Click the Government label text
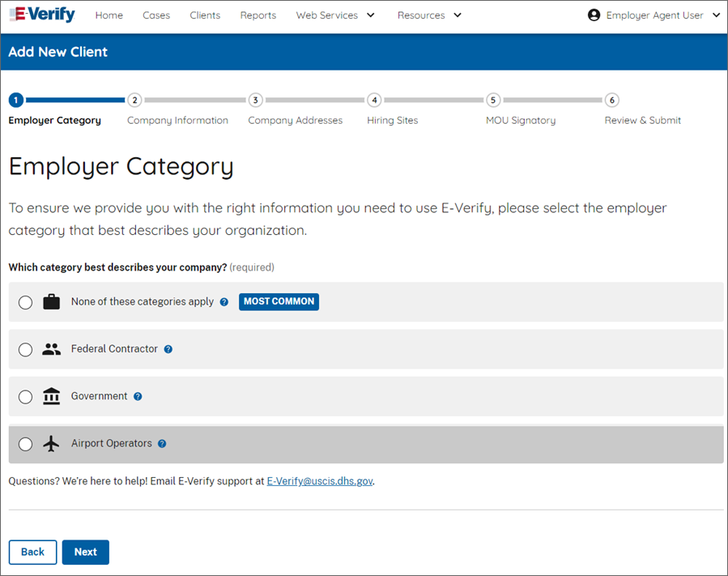Viewport: 728px width, 576px height. coord(99,396)
